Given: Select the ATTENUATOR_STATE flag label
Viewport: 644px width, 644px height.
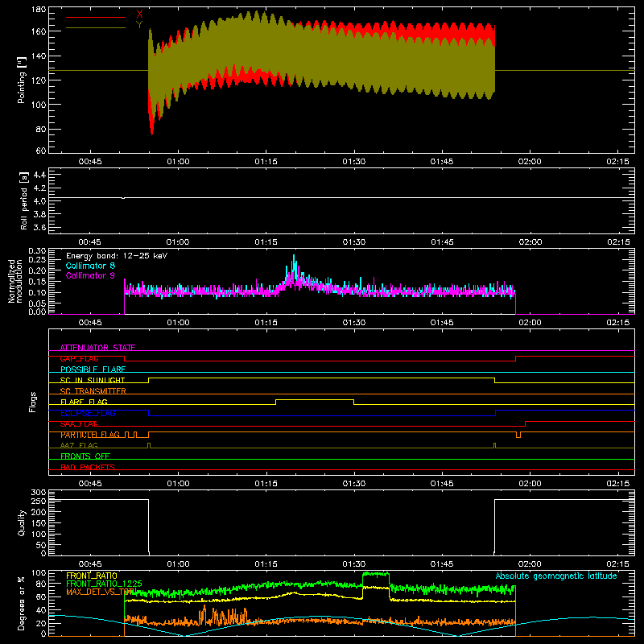Looking at the screenshot, I should 97,348.
